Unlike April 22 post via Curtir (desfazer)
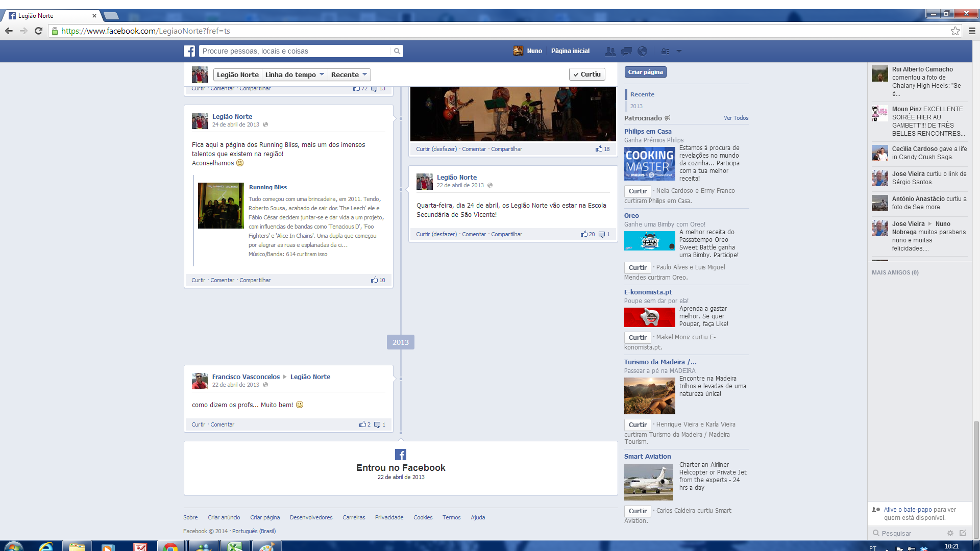The image size is (980, 551). point(436,234)
